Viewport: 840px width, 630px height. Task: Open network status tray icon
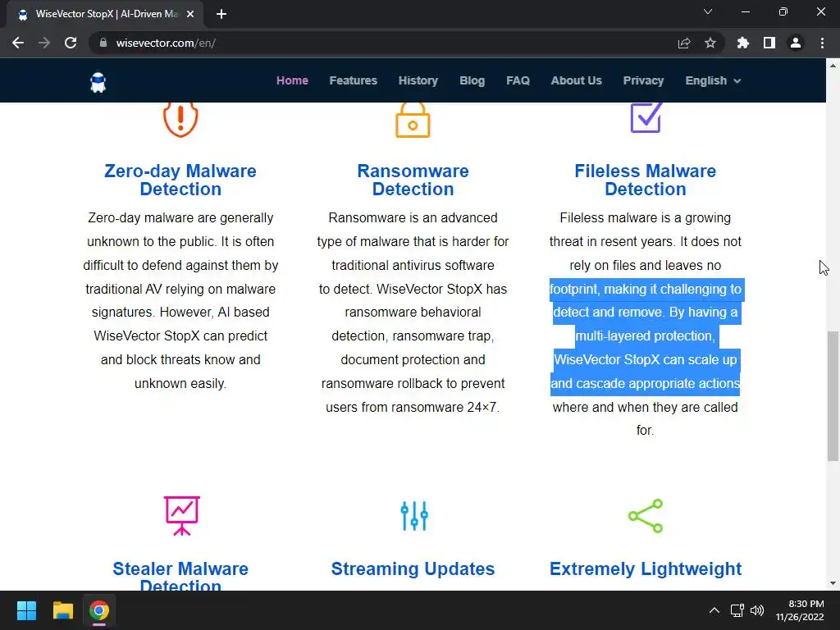(x=737, y=610)
